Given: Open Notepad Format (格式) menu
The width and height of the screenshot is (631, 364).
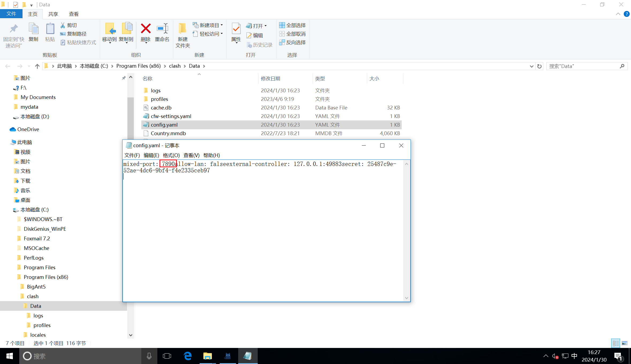Looking at the screenshot, I should tap(171, 155).
